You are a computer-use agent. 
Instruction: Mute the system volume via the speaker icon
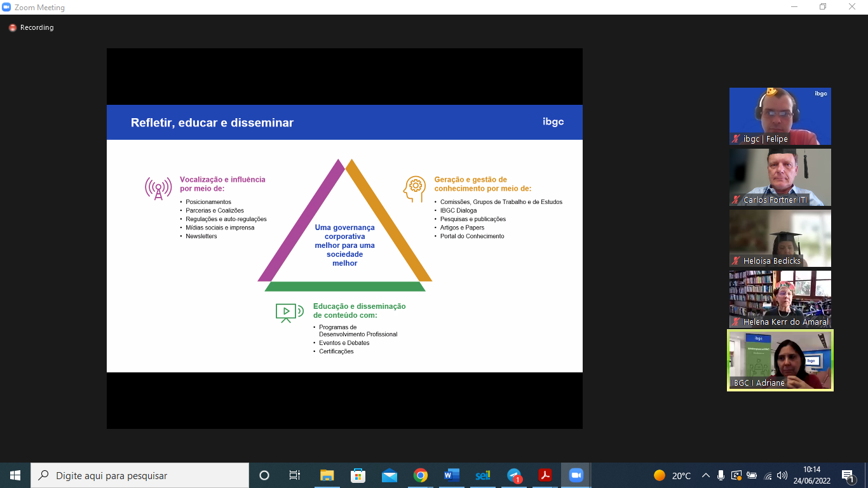tap(783, 475)
